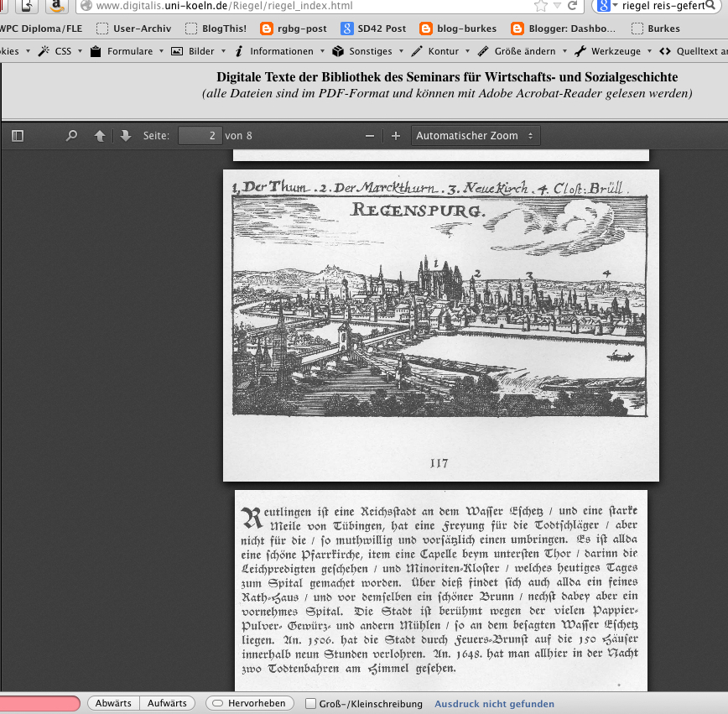Click the Quelltext angle brackets icon
Image resolution: width=728 pixels, height=714 pixels.
(665, 51)
